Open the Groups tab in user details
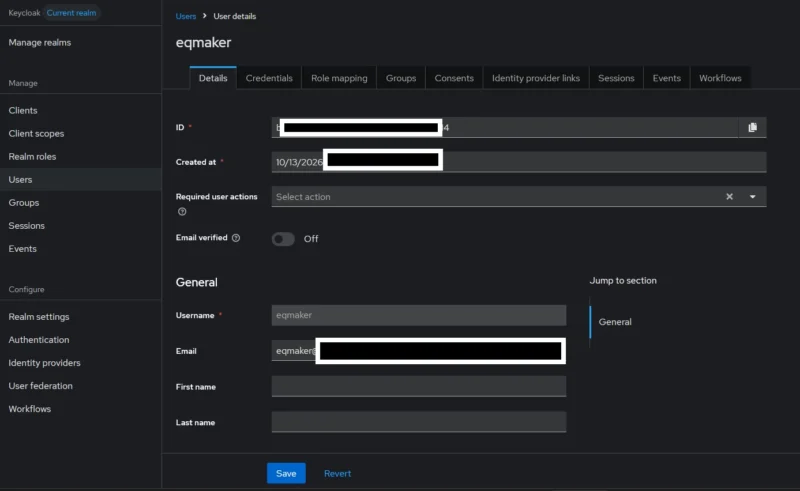Image resolution: width=800 pixels, height=491 pixels. point(401,78)
